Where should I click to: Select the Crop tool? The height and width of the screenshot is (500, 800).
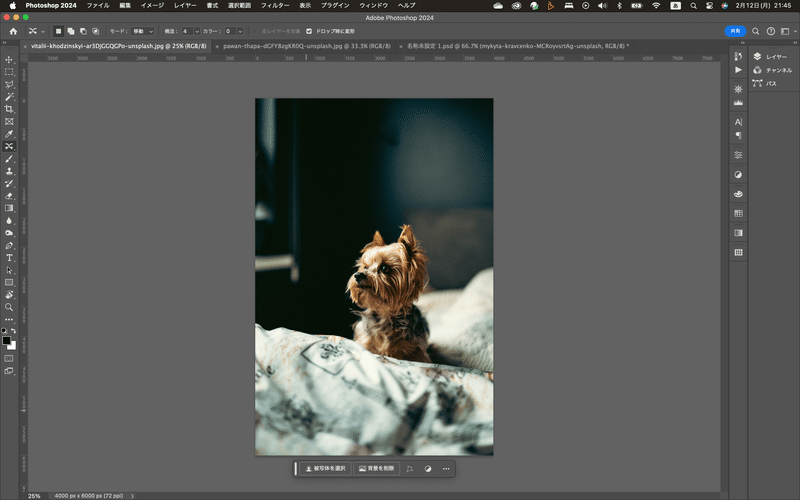tap(9, 109)
